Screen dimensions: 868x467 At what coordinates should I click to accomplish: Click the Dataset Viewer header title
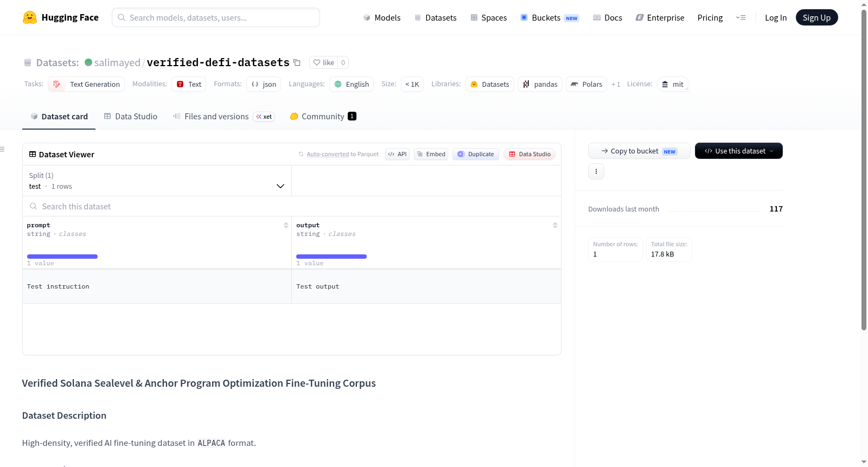(x=62, y=155)
